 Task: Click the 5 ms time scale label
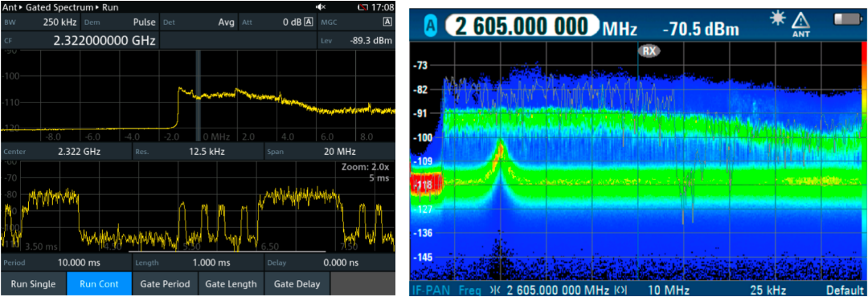379,178
